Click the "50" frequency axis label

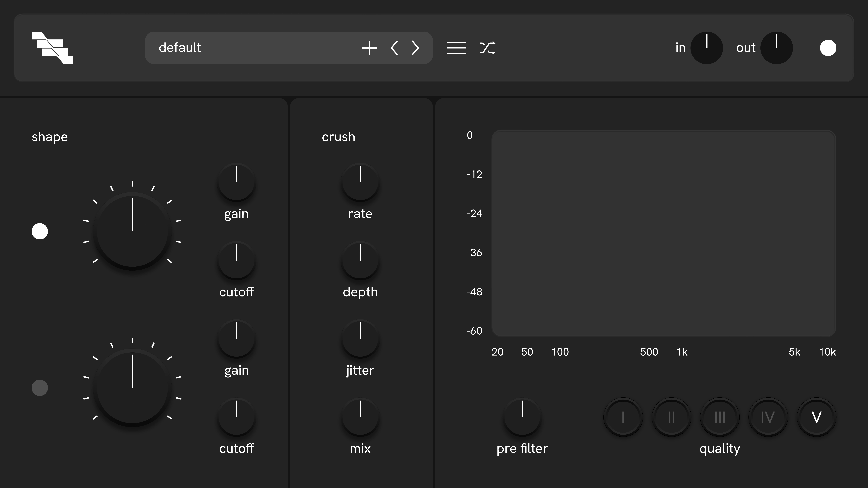click(527, 352)
